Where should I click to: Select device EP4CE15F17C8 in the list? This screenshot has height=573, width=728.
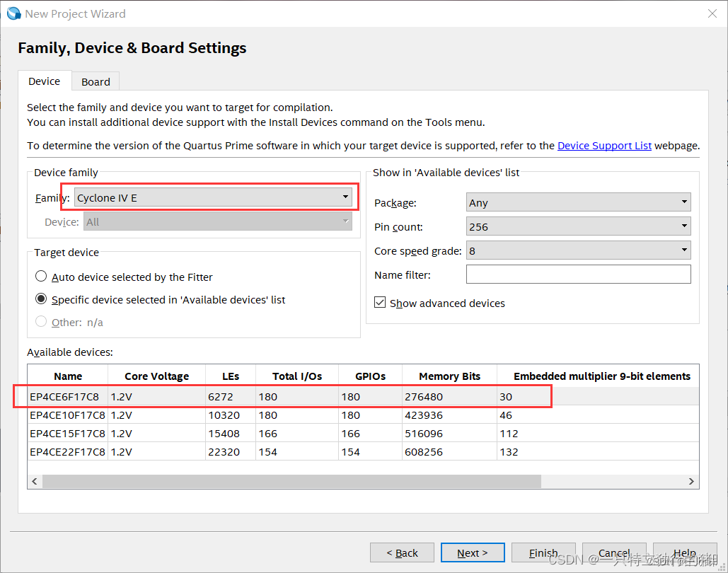click(67, 434)
